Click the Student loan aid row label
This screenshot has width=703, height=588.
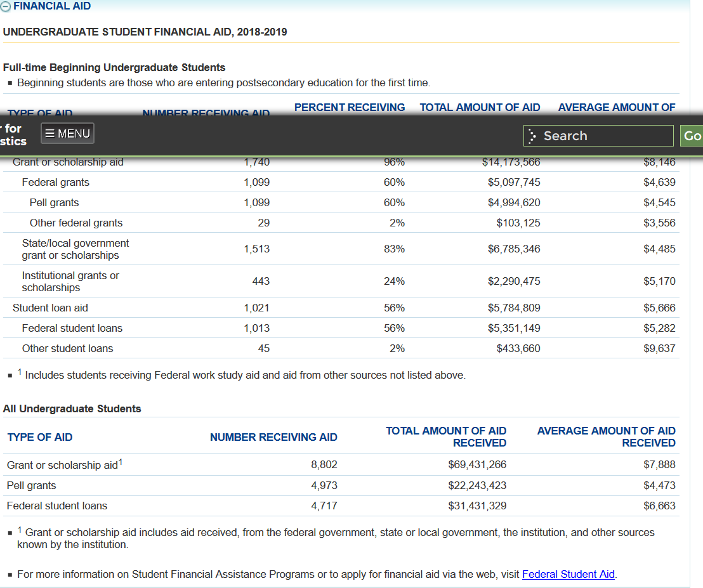50,308
